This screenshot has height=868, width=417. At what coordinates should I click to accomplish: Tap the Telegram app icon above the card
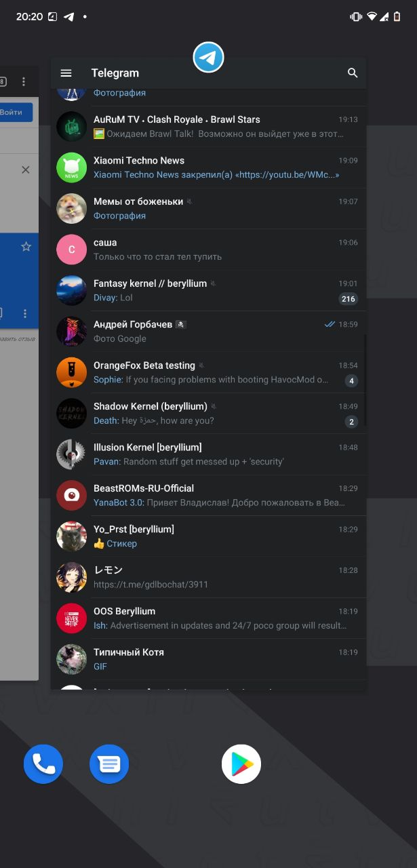(208, 57)
